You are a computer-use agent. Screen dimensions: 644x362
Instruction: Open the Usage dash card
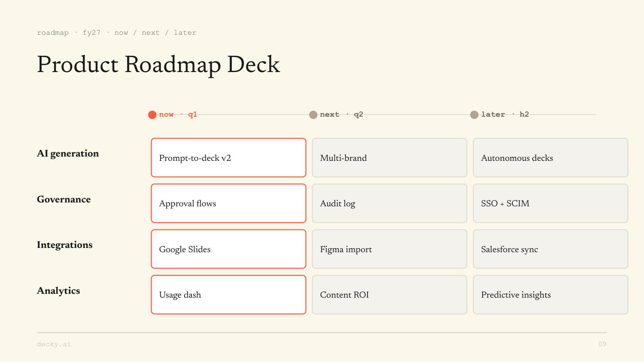(228, 295)
